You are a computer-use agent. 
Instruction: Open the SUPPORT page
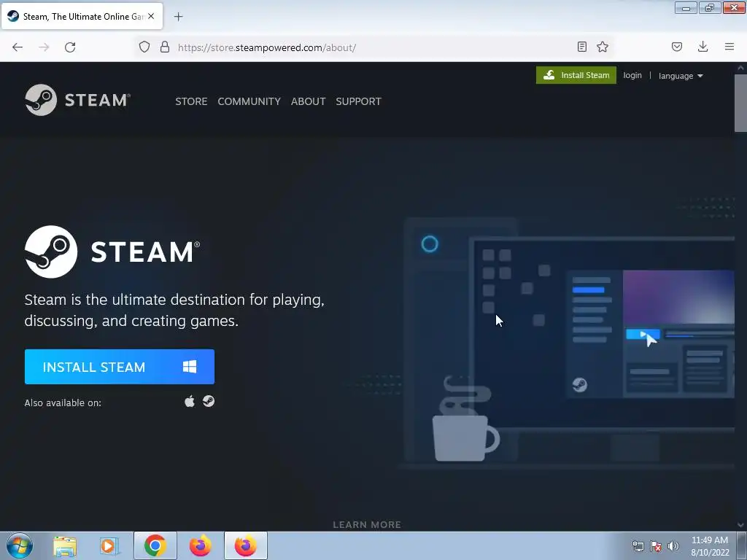[358, 101]
